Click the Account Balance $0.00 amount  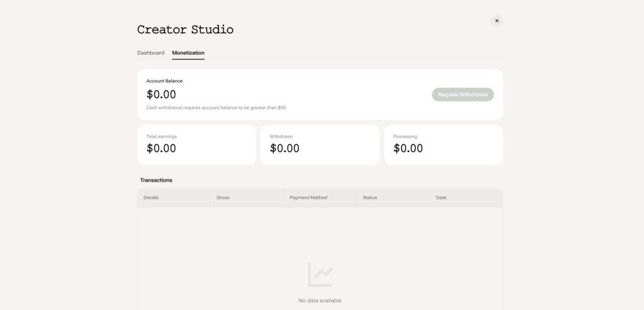pos(161,95)
